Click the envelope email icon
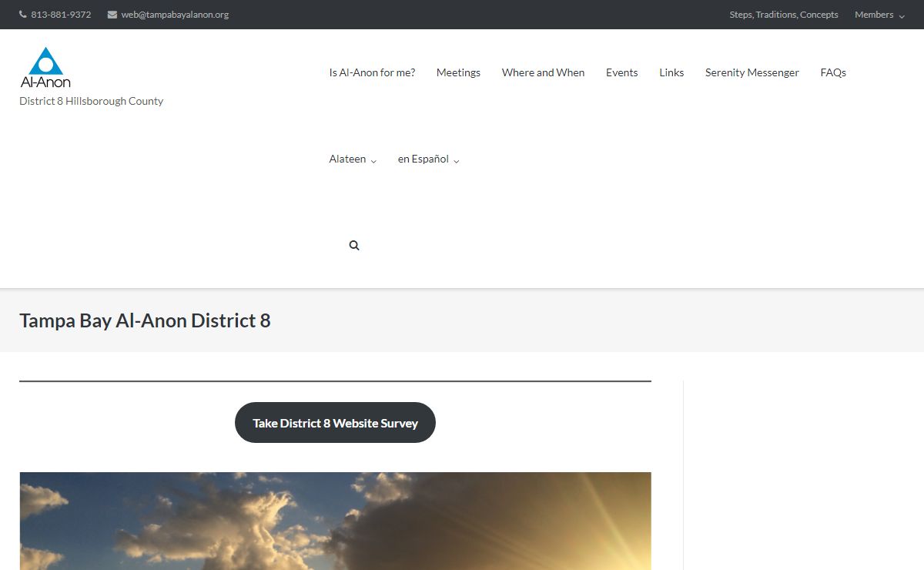This screenshot has width=924, height=570. pos(112,15)
